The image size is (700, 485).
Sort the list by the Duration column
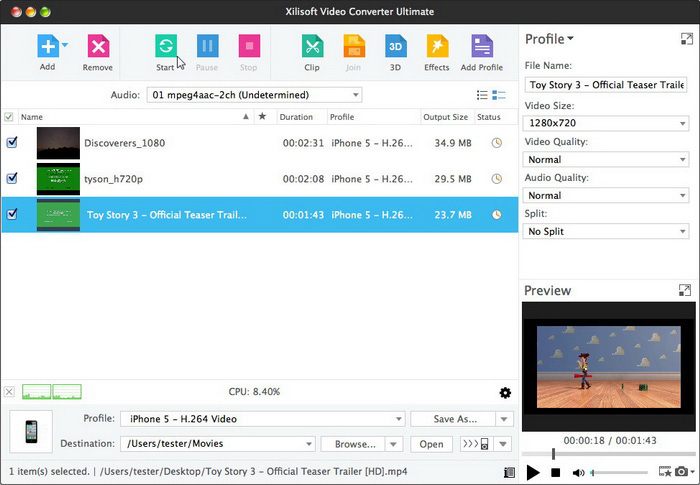tap(296, 117)
